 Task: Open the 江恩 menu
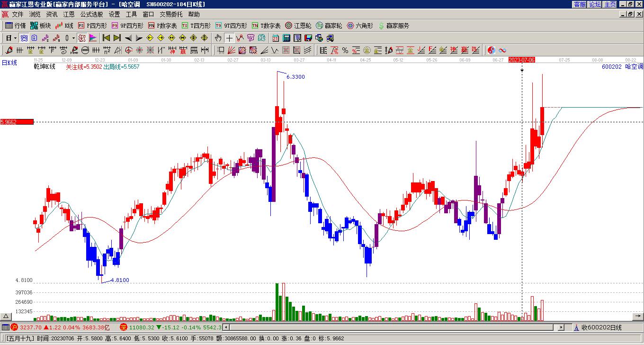point(69,15)
